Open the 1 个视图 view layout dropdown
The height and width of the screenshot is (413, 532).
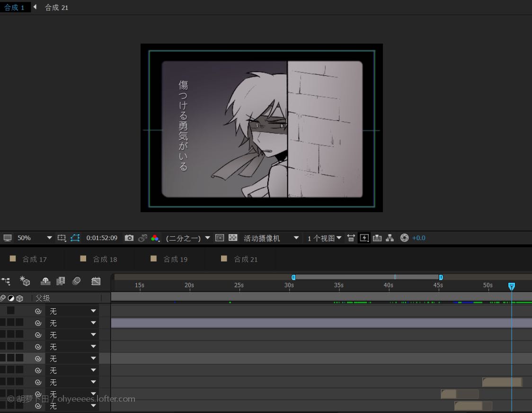coord(324,238)
